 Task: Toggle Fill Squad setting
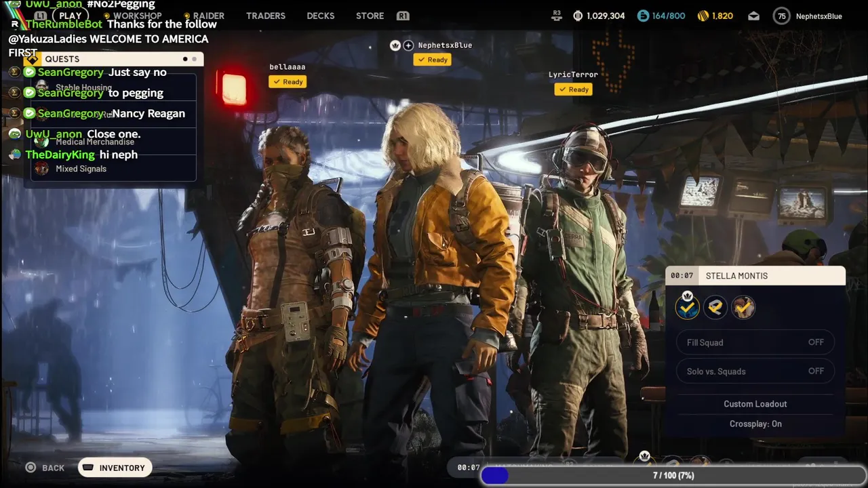coord(755,342)
